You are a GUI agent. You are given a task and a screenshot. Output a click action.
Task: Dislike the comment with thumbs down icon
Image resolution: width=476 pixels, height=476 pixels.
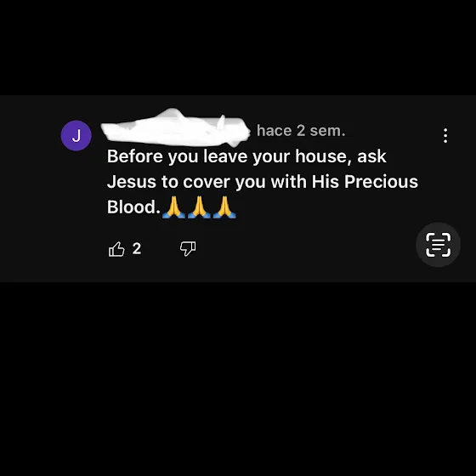click(x=188, y=248)
